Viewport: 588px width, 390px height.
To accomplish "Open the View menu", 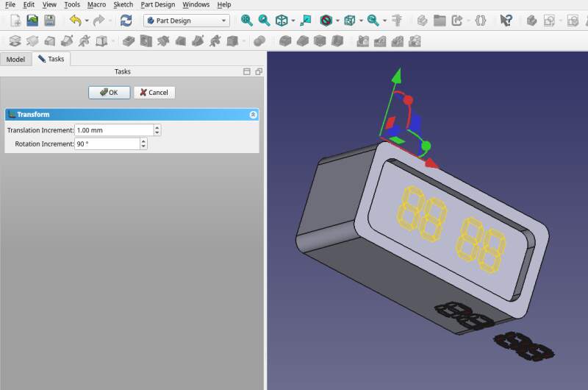I will [x=49, y=4].
